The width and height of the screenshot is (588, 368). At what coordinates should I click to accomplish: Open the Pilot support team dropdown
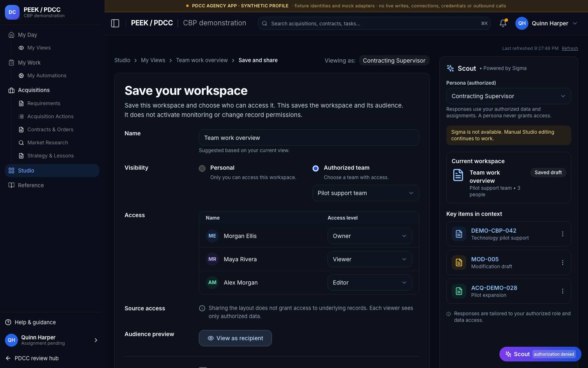coord(366,193)
